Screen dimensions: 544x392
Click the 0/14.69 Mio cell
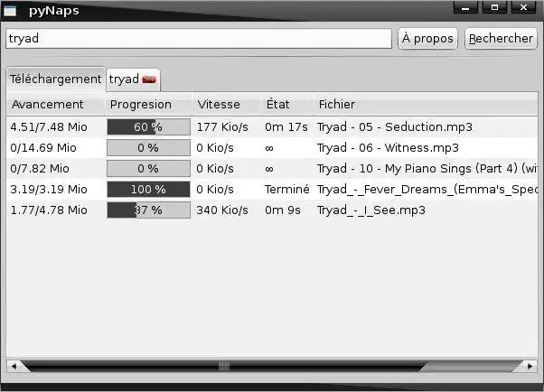(43, 148)
